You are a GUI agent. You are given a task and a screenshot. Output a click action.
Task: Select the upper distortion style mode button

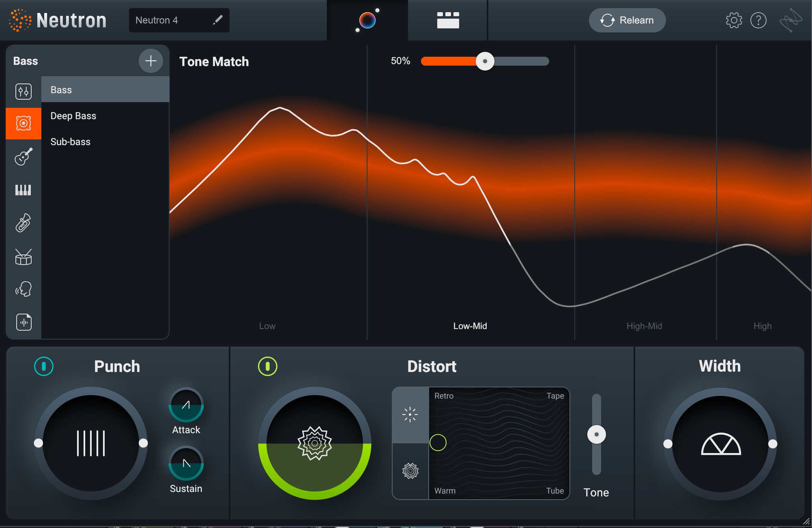coord(410,415)
